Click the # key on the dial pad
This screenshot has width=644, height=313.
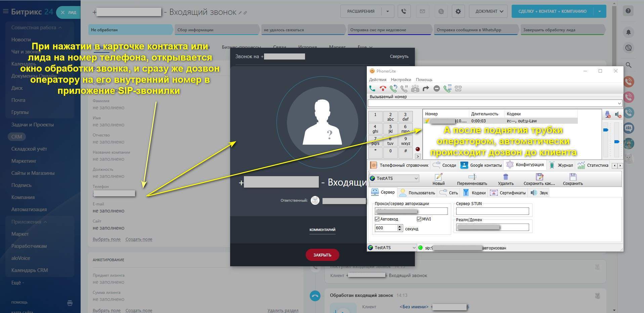[405, 152]
